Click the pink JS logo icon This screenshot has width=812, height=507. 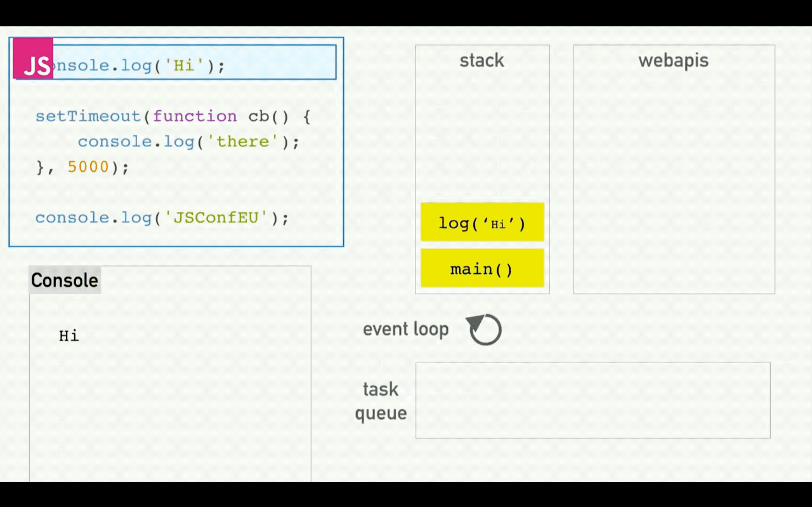pos(33,58)
